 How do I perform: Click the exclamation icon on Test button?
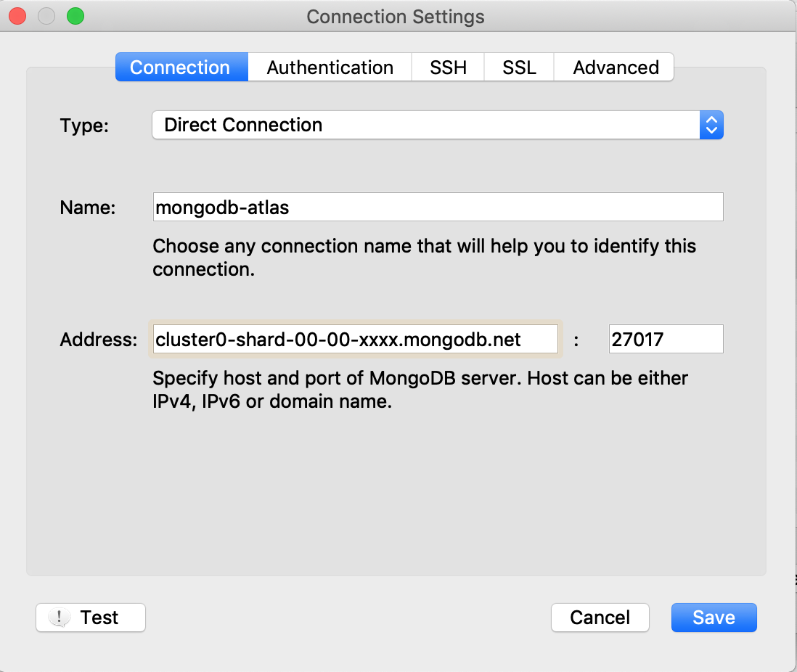pos(60,618)
